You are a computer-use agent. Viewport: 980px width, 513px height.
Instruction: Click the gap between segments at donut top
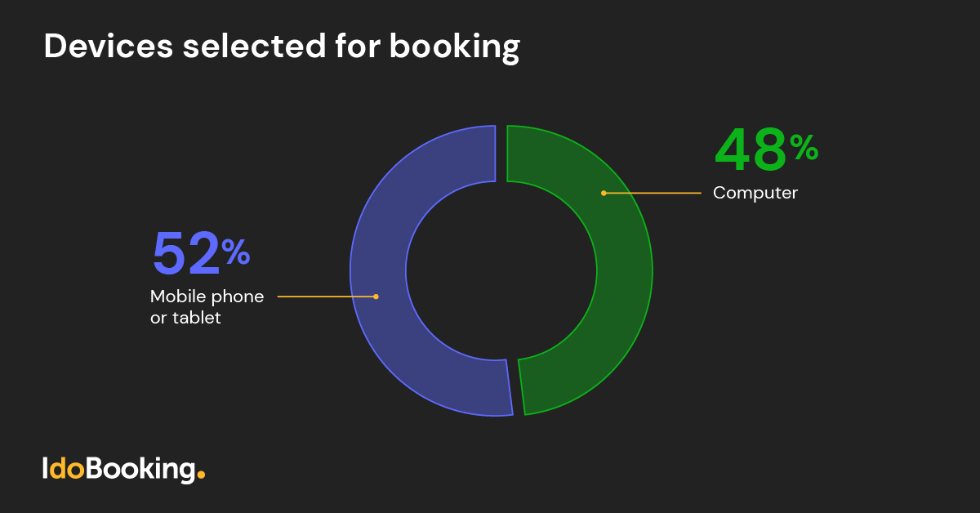tap(501, 153)
